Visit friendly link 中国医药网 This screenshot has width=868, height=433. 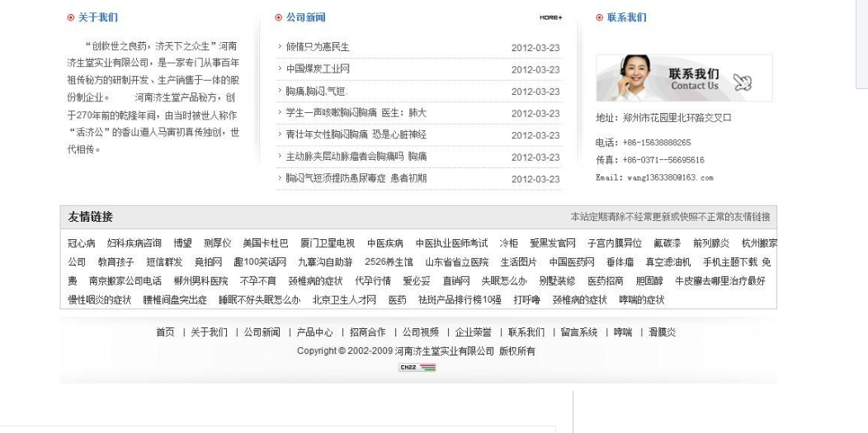pos(572,262)
